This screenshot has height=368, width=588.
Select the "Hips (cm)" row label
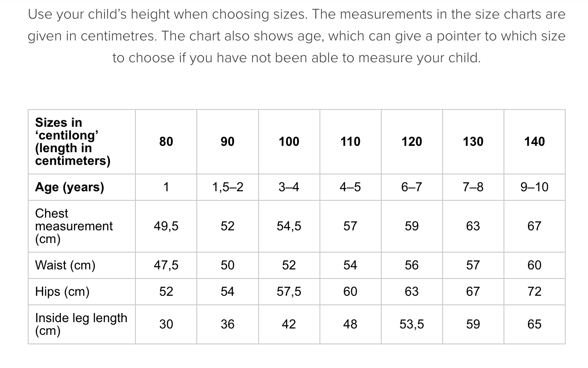[x=62, y=292]
